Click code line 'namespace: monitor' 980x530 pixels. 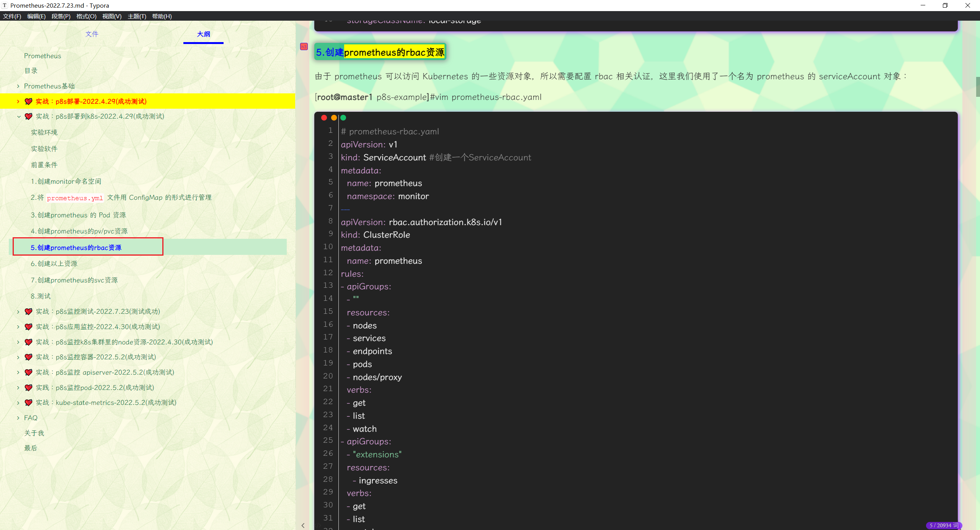(x=388, y=196)
